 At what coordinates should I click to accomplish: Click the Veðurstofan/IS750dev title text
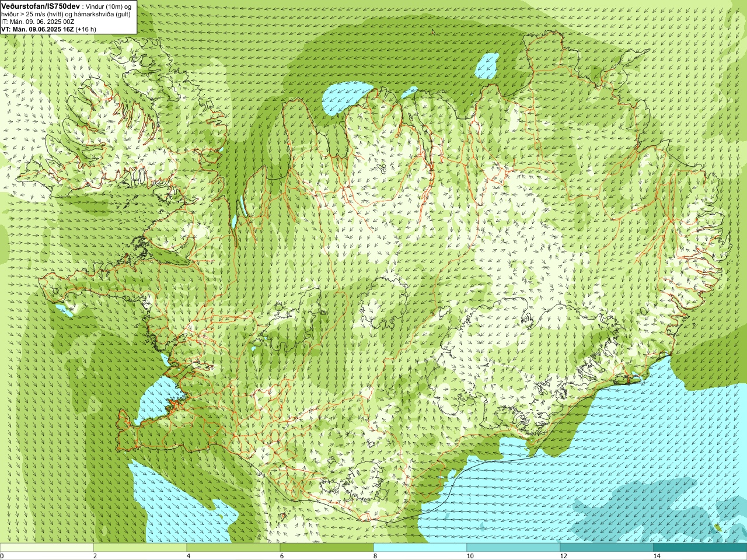coord(41,5)
